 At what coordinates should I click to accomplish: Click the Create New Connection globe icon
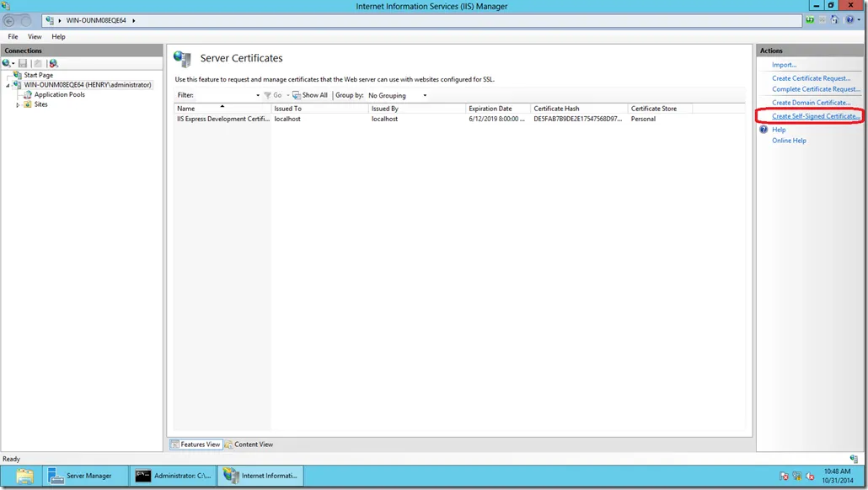click(6, 64)
